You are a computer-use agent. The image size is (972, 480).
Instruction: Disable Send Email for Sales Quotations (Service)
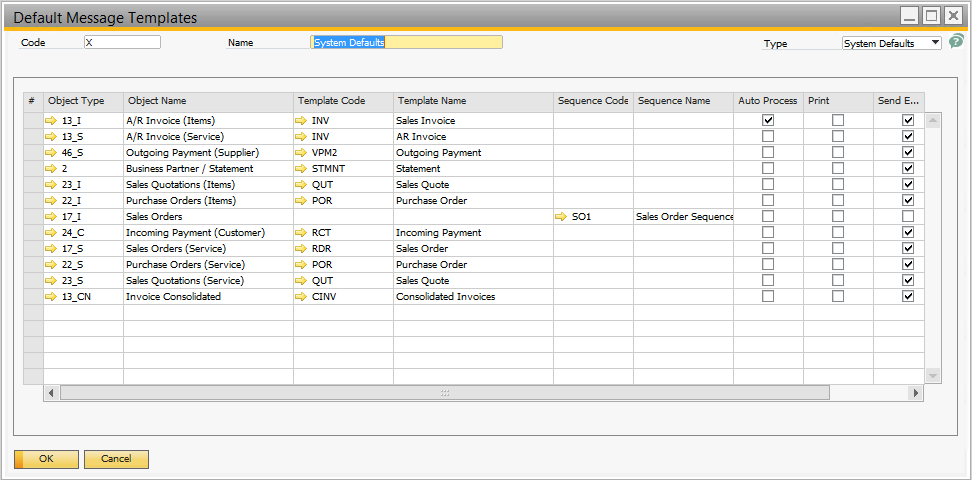coord(908,281)
